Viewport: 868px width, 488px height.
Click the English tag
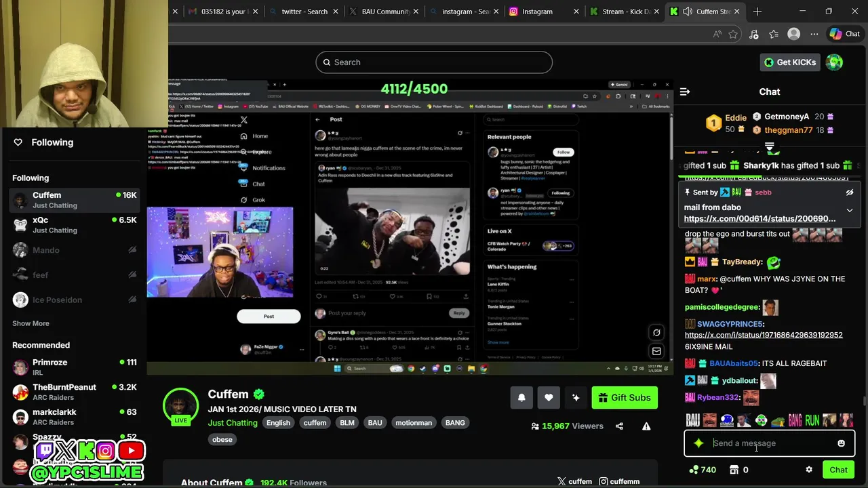(x=278, y=423)
